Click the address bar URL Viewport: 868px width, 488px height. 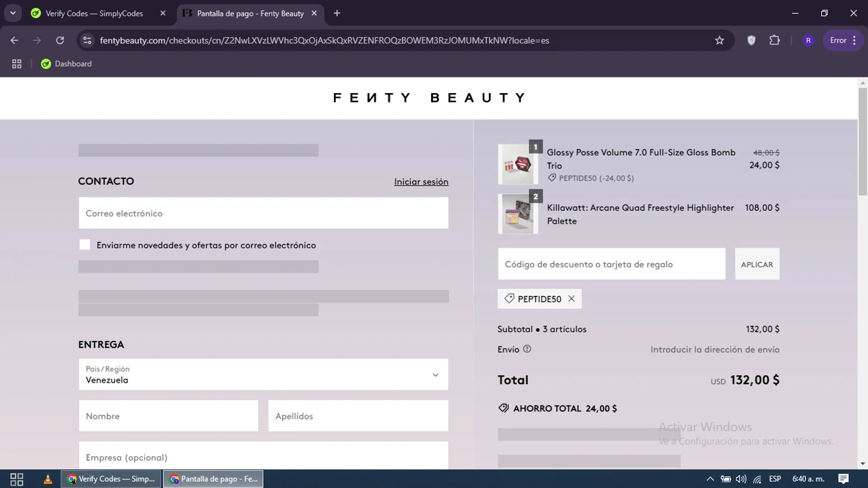[x=324, y=41]
